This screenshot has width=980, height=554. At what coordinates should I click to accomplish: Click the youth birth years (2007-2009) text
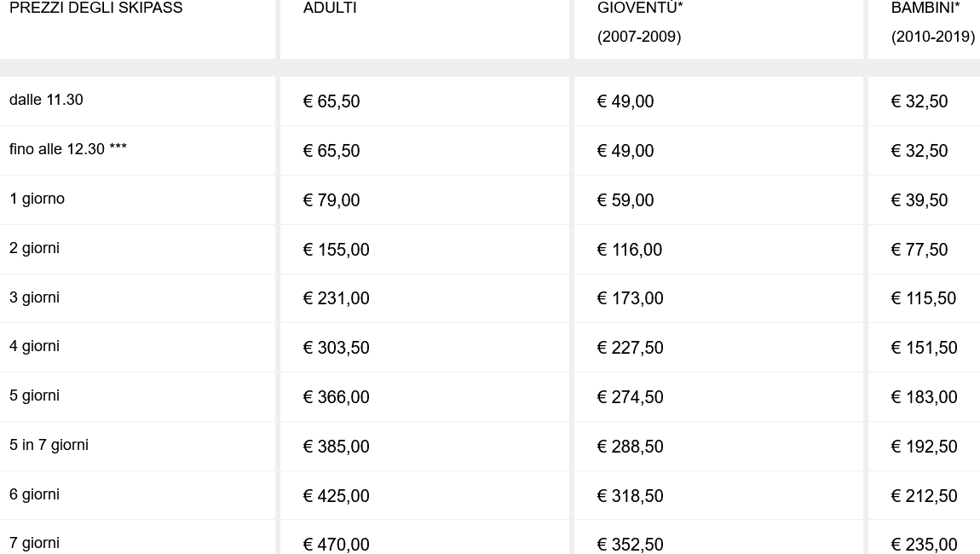[639, 37]
